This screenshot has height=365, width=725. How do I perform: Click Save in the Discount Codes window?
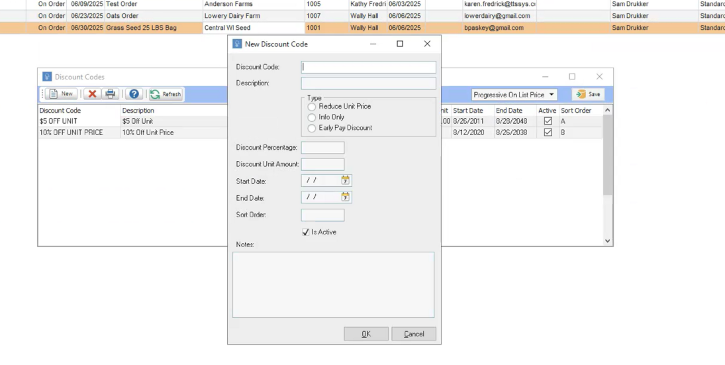pos(588,94)
